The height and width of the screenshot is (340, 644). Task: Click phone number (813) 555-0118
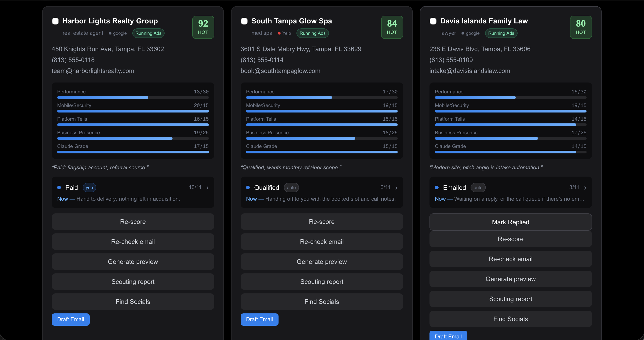click(x=73, y=60)
